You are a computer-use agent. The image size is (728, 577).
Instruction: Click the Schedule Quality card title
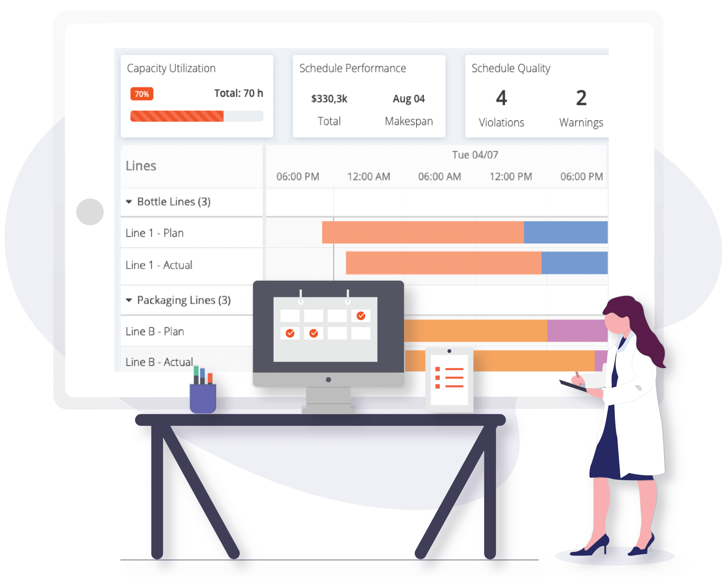[511, 69]
